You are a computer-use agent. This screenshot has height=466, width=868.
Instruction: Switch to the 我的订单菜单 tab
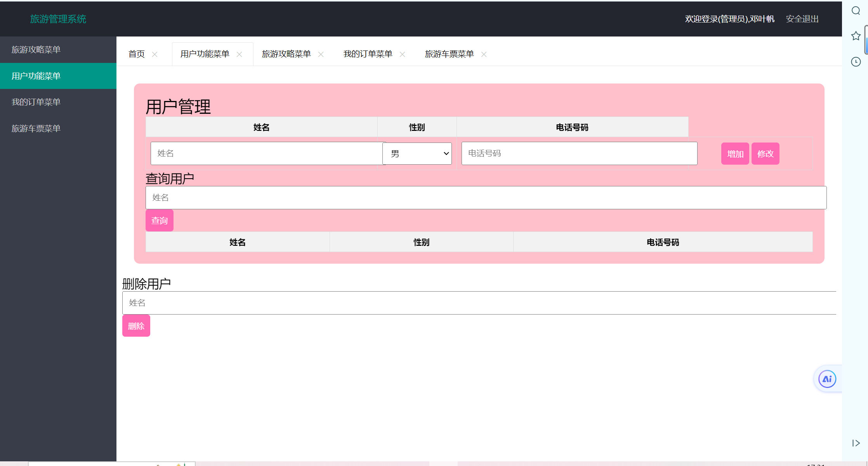[368, 54]
